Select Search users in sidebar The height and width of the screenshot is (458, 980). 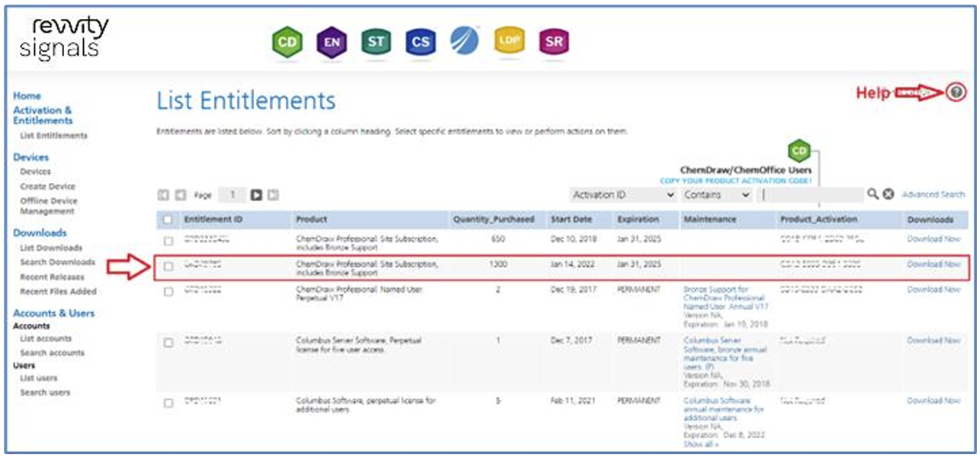pos(45,392)
